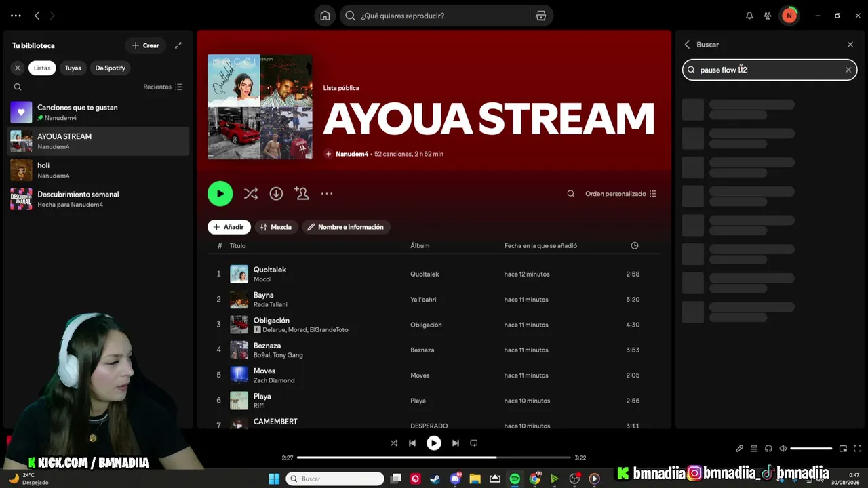
Task: Open the Recientes sort dropdown
Action: 163,87
